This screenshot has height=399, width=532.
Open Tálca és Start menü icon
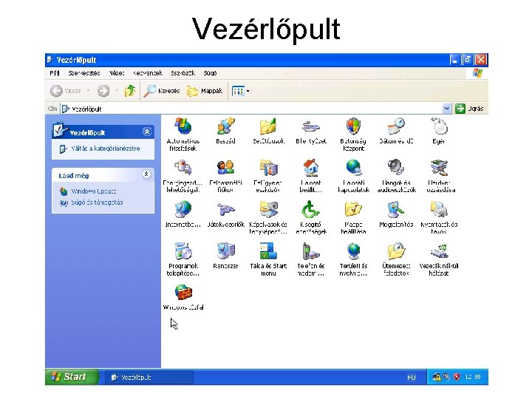click(268, 251)
